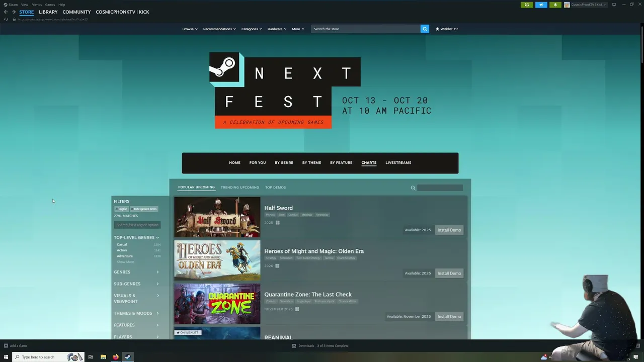Click the store search magnifier button
The height and width of the screenshot is (362, 644).
coord(425,29)
